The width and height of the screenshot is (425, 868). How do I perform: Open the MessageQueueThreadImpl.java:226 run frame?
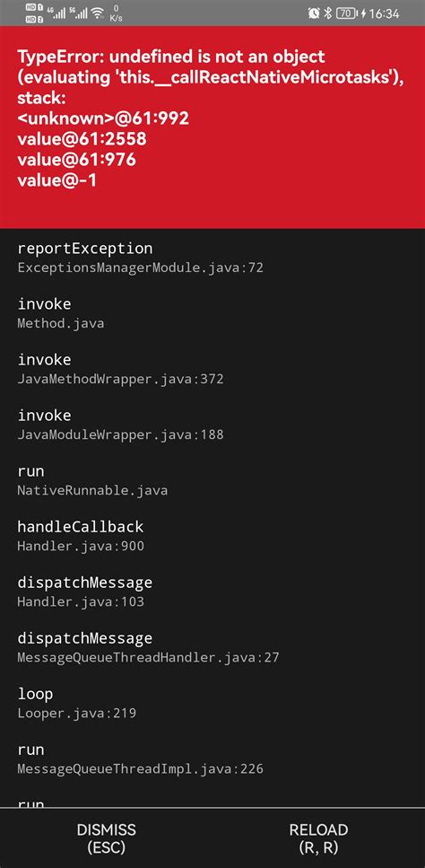pos(212,759)
